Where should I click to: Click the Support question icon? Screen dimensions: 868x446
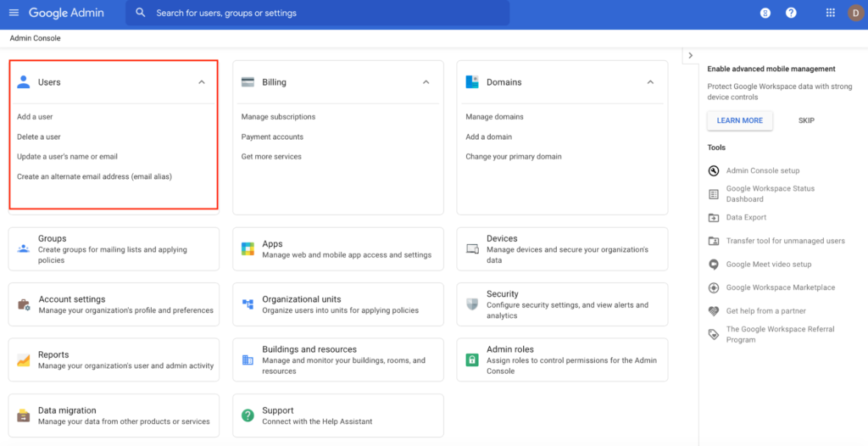[x=248, y=415]
